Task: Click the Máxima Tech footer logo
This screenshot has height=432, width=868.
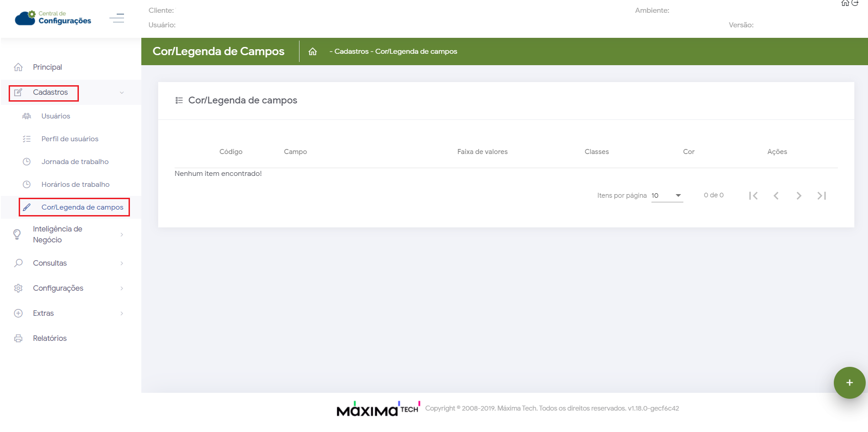Action: (378, 409)
